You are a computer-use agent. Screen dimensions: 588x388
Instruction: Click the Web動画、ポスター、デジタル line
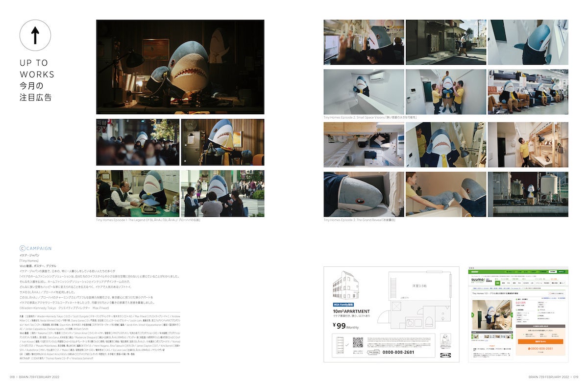pyautogui.click(x=38, y=266)
